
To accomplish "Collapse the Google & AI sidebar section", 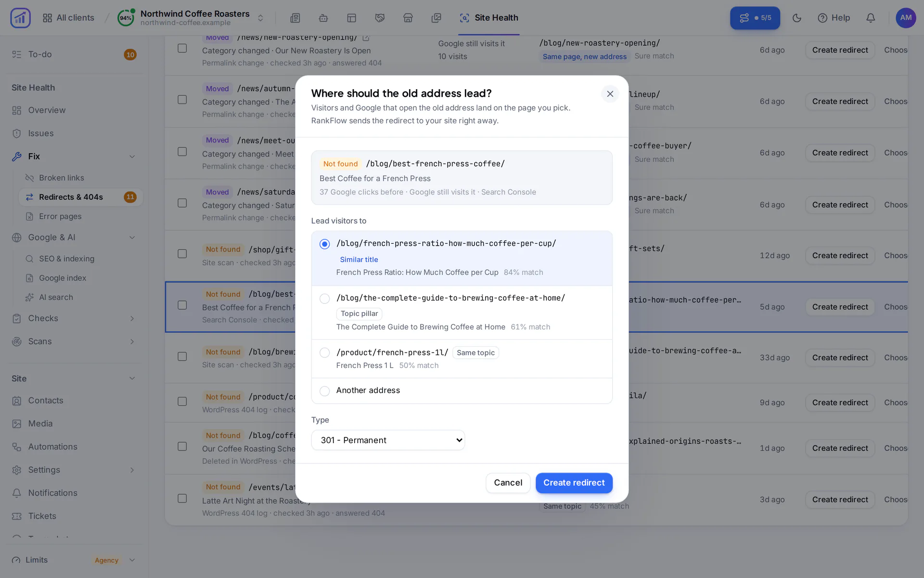I will 132,237.
